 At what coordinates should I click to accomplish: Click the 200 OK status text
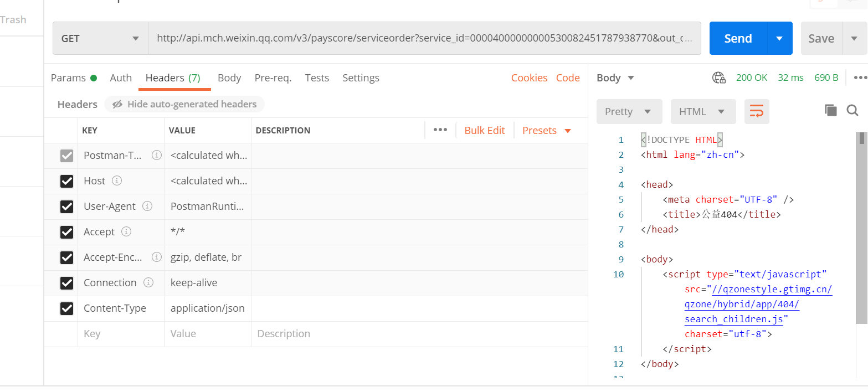point(752,78)
